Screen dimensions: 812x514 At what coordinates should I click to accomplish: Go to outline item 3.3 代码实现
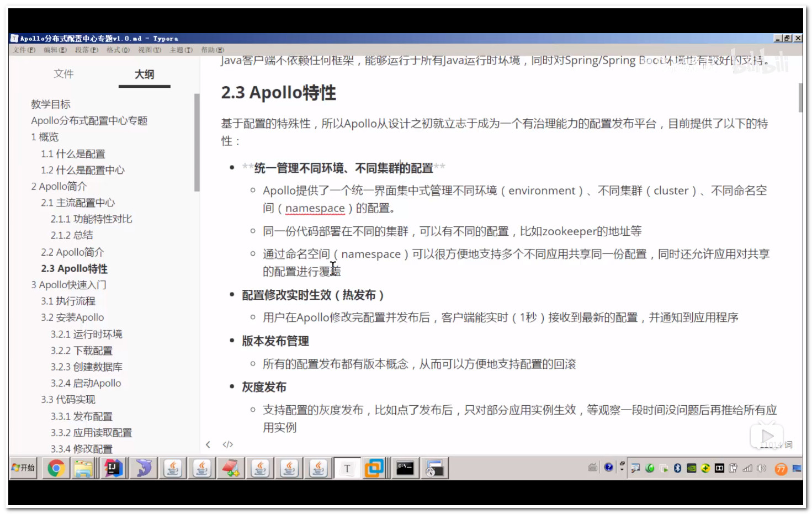click(68, 399)
